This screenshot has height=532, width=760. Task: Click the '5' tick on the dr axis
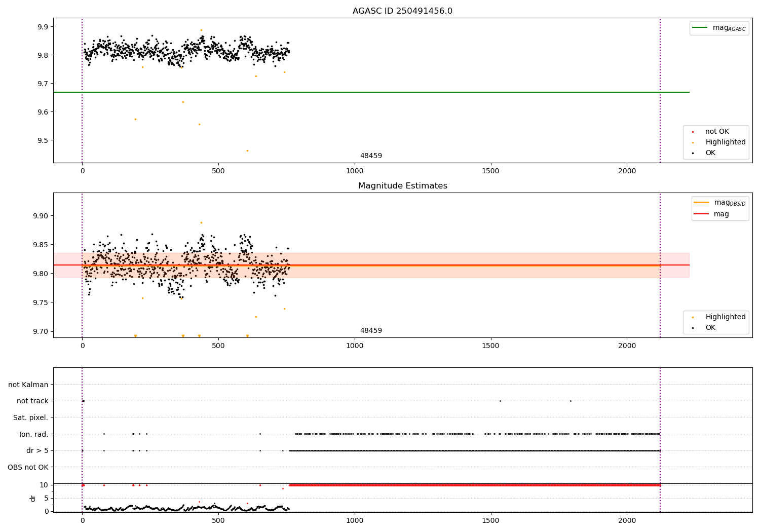pyautogui.click(x=46, y=498)
